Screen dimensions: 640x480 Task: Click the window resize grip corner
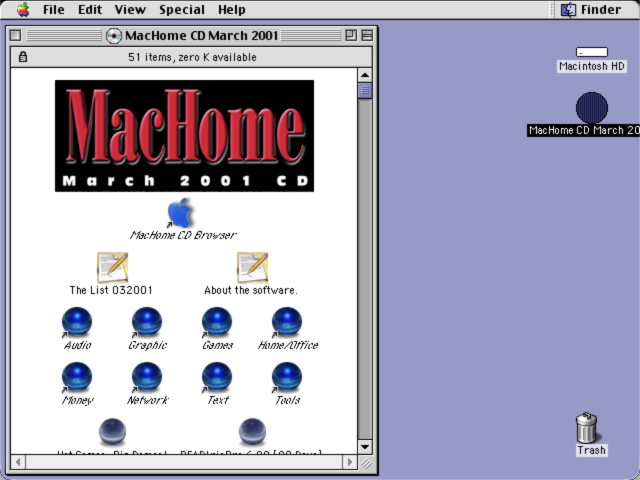[366, 463]
